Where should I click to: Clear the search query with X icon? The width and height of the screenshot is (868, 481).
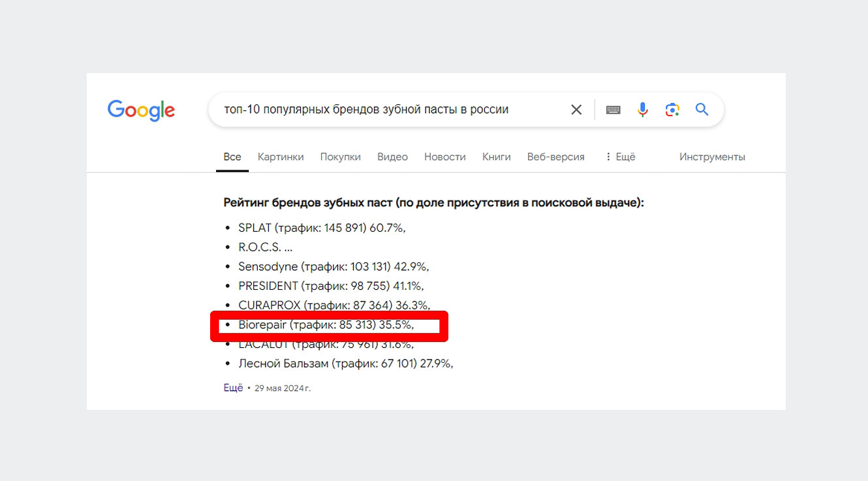(x=576, y=110)
